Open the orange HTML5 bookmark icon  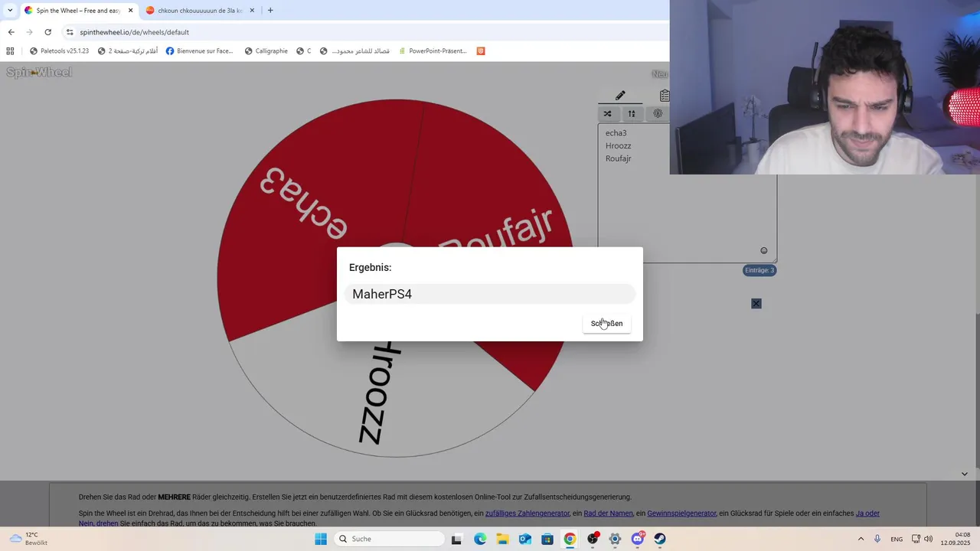(481, 51)
